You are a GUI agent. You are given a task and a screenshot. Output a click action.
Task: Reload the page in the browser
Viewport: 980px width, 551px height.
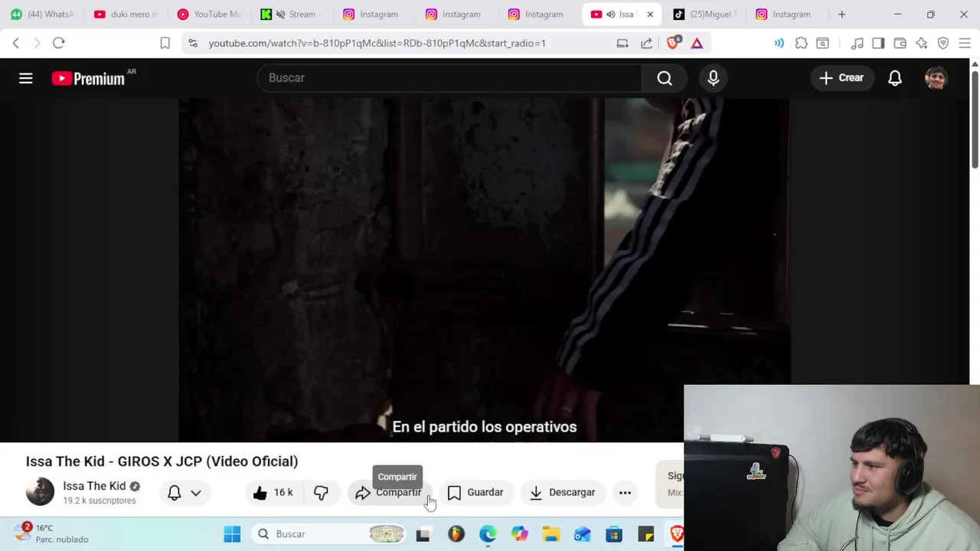pos(58,43)
